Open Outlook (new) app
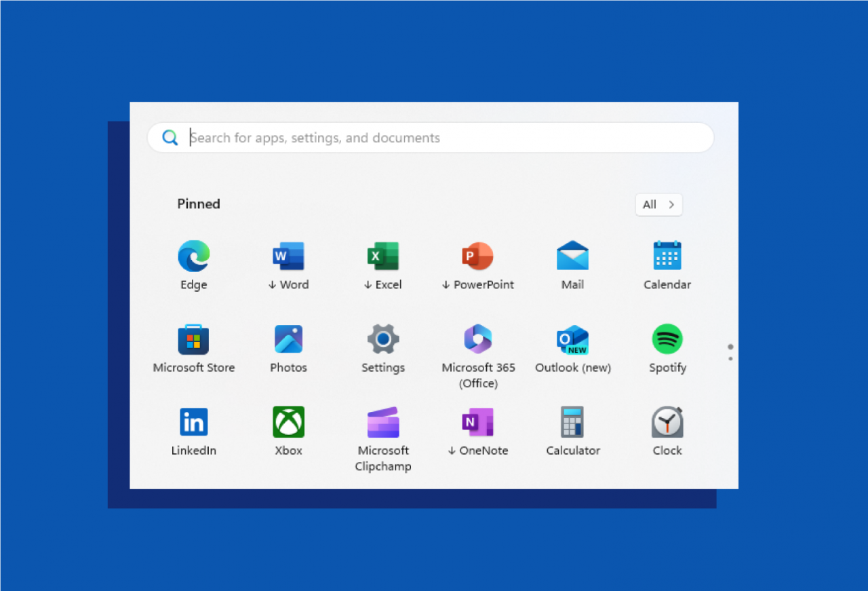The width and height of the screenshot is (868, 591). 572,339
